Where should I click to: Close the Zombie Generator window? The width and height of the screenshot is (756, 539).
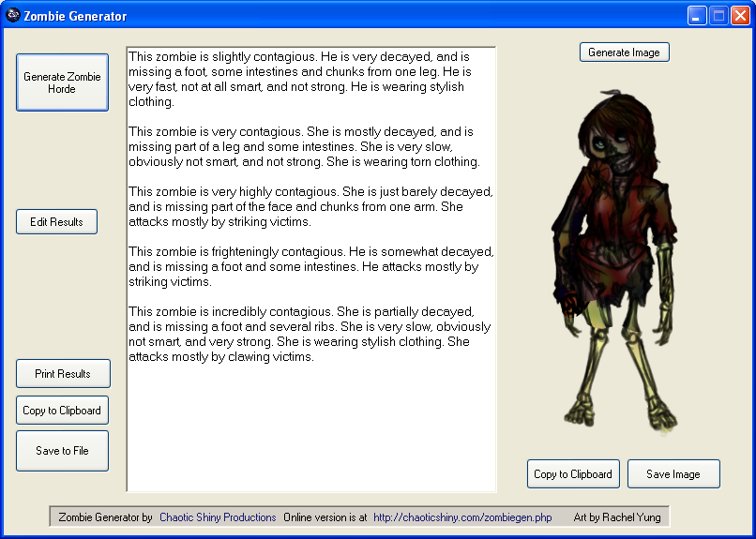pos(740,16)
